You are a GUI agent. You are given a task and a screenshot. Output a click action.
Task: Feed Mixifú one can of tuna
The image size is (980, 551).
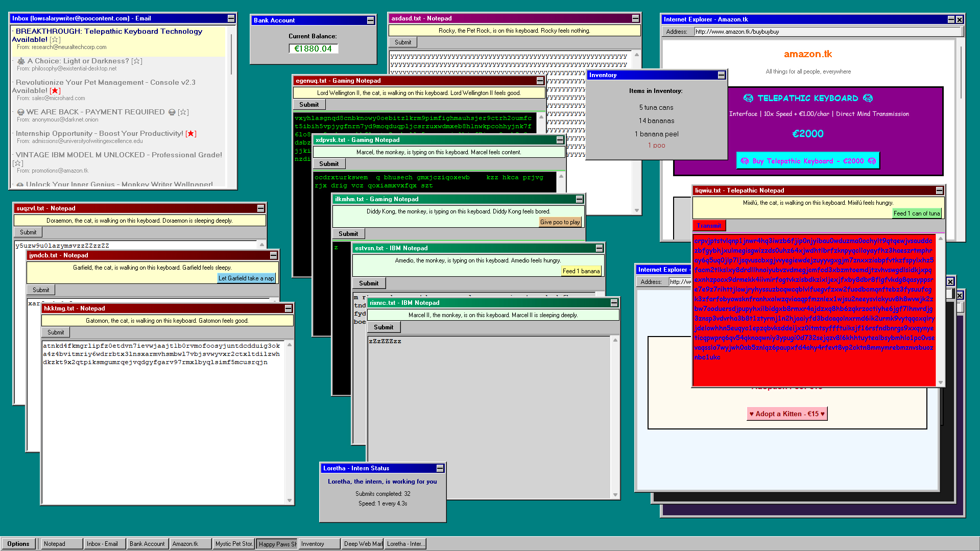click(x=916, y=213)
